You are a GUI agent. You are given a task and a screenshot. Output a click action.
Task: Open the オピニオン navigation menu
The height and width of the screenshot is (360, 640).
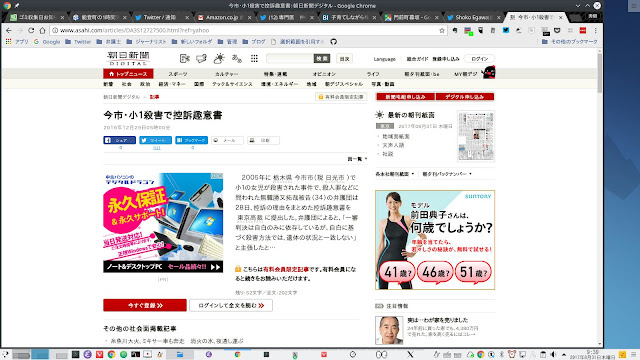(x=324, y=74)
